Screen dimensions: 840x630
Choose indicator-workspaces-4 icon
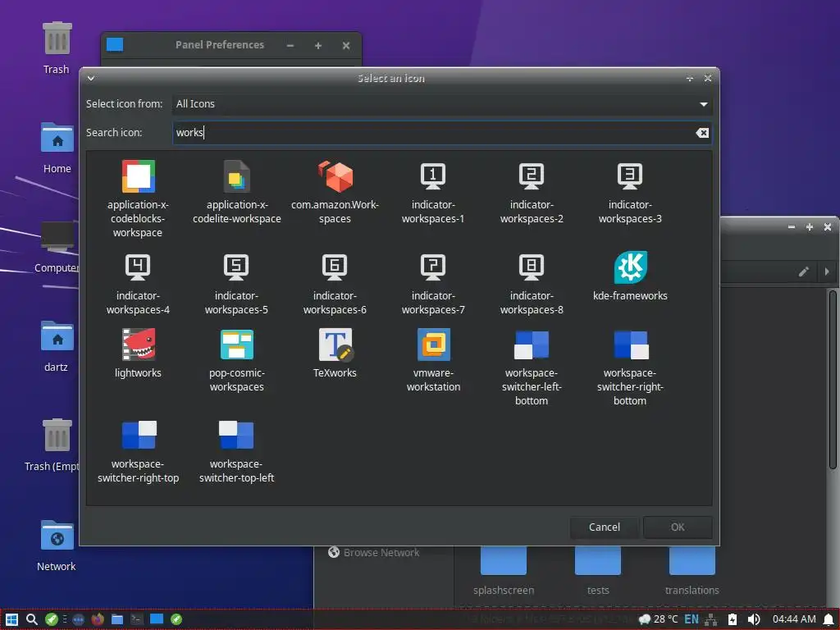coord(138,267)
